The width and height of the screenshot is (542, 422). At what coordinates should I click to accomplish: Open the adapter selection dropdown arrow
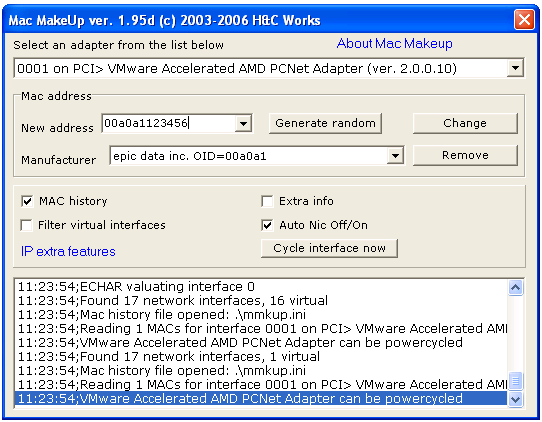[515, 68]
